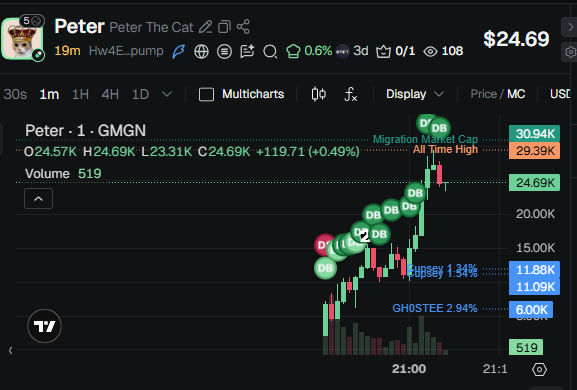Screen dimensions: 577x390
Task: Open the Display dropdown
Action: 414,94
